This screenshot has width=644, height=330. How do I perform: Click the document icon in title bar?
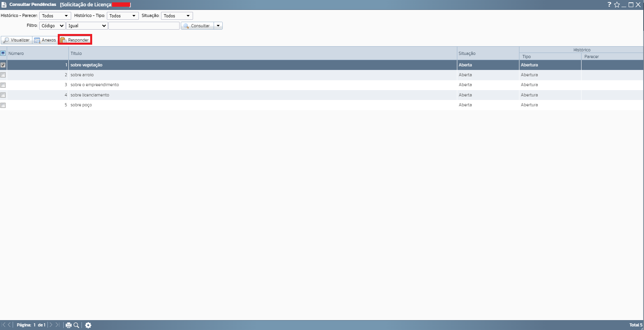point(4,5)
